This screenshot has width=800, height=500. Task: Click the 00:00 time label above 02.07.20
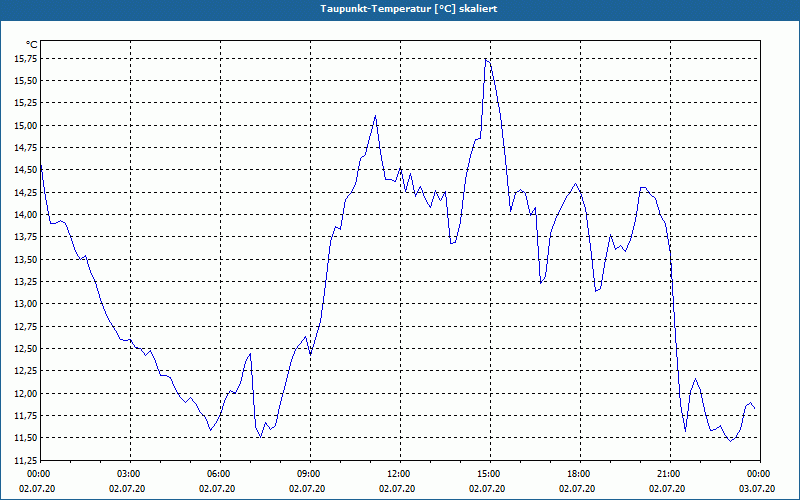[x=37, y=474]
